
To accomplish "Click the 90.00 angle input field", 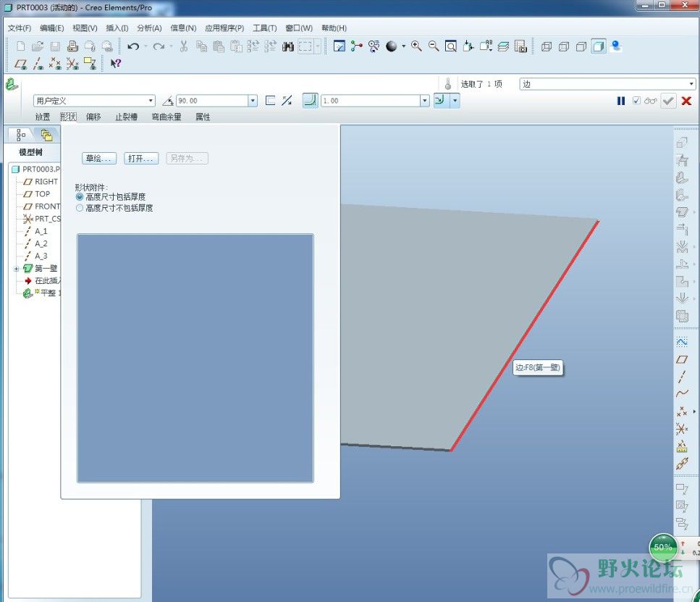I will [x=212, y=101].
